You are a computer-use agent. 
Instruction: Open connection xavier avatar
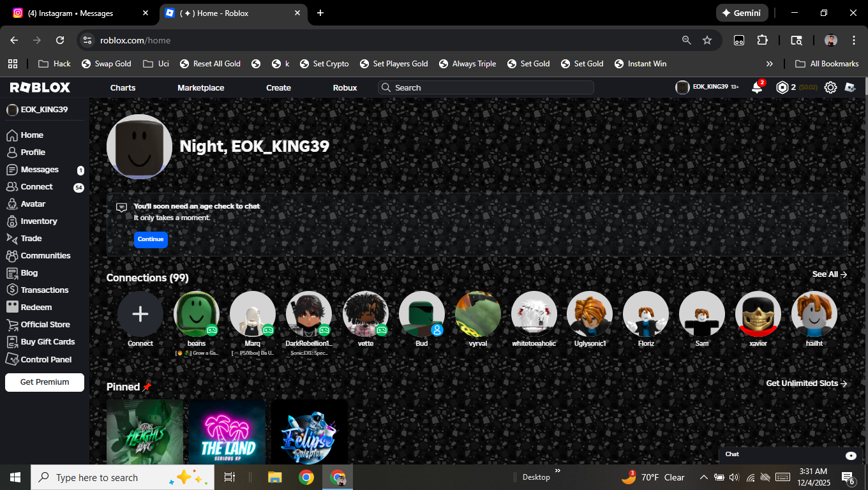point(758,314)
